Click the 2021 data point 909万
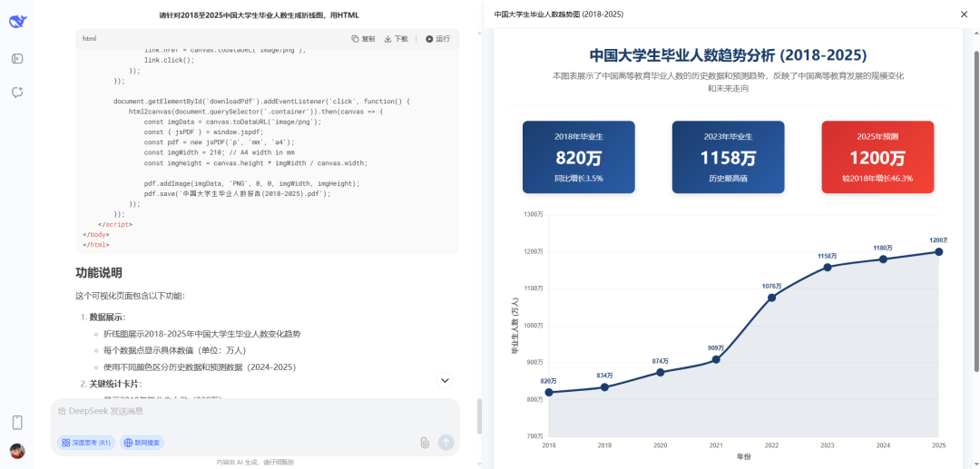980x469 pixels. [716, 360]
